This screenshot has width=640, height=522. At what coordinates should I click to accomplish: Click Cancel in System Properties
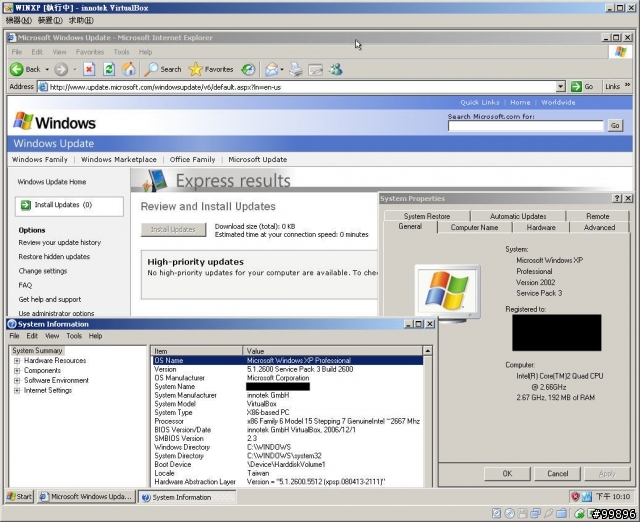[558, 473]
